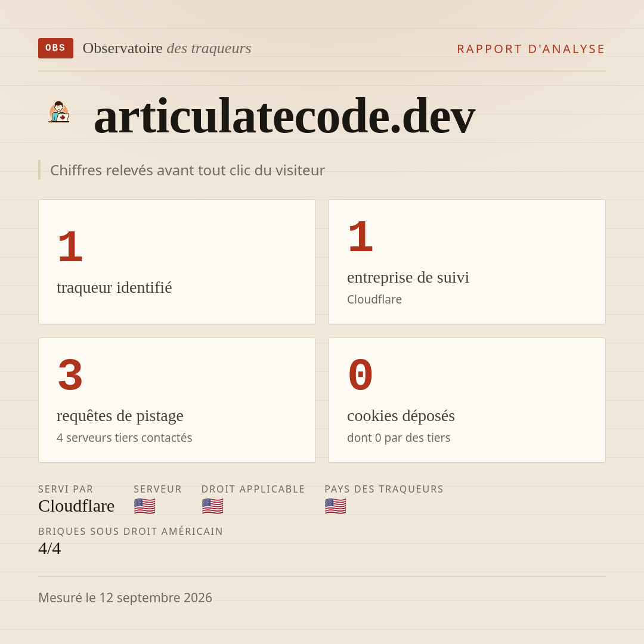
Task: Open the Observatoire des traqueurs title
Action: [167, 48]
